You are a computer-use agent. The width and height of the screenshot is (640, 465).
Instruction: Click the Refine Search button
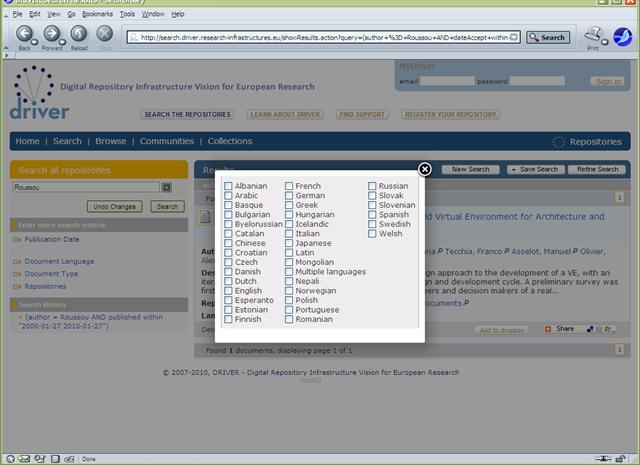pyautogui.click(x=597, y=169)
